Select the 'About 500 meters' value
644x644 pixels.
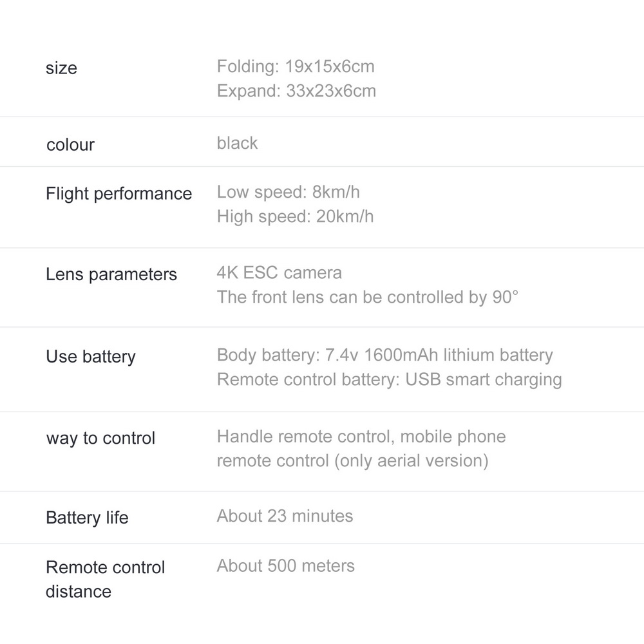[285, 566]
